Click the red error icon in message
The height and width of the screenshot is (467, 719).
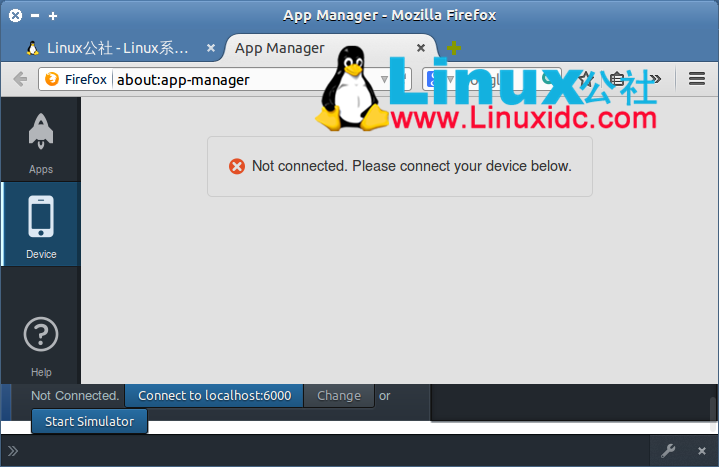[x=237, y=166]
